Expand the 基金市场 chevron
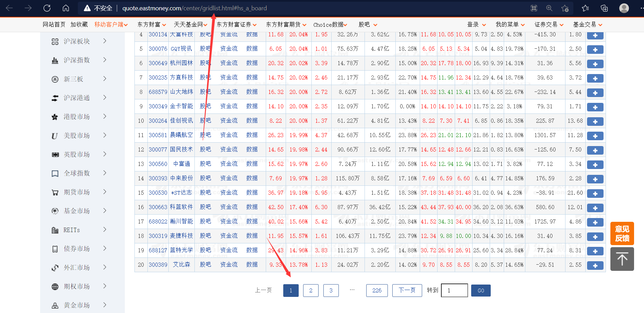Viewport: 644px width, 313px height. (105, 211)
